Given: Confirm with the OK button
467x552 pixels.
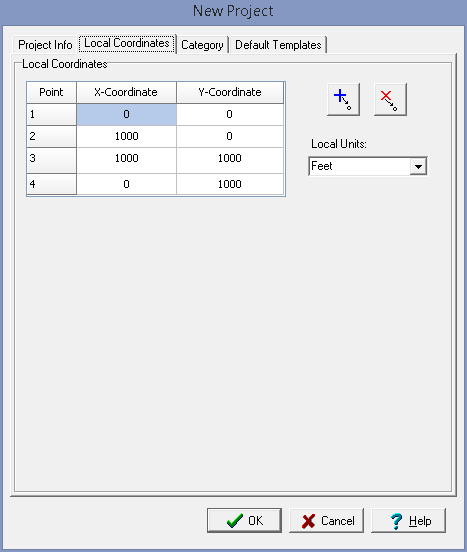Looking at the screenshot, I should [x=244, y=520].
